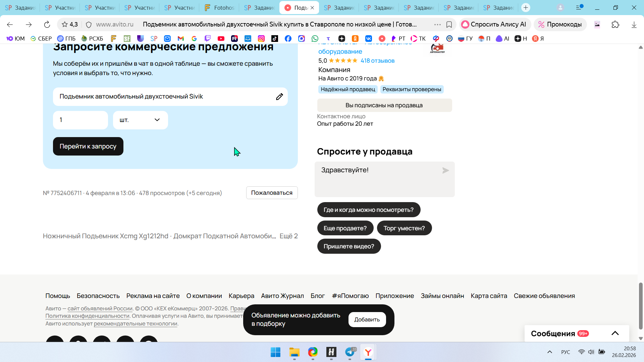
Task: Click the bookmark icon in address bar
Action: 449,24
